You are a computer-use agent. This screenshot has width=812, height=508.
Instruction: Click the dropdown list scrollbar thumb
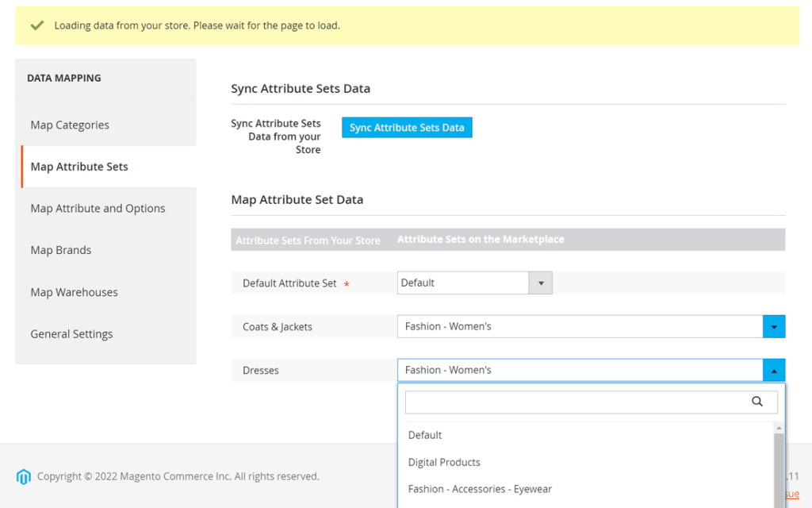click(779, 471)
